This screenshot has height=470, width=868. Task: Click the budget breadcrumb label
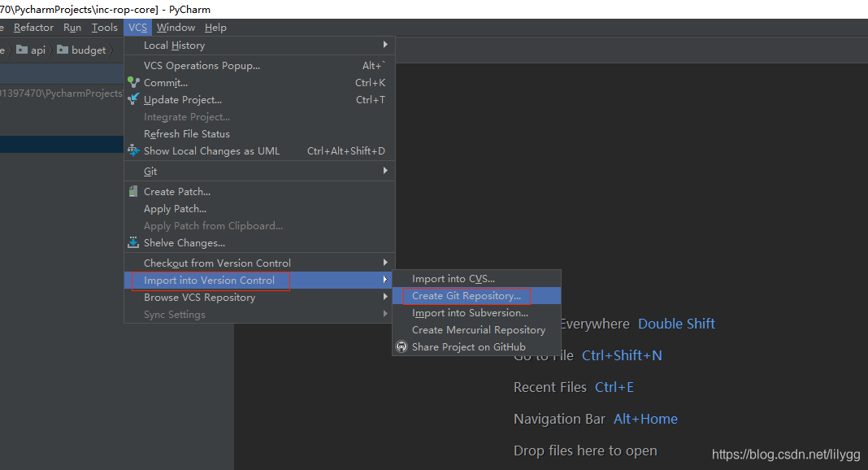click(x=89, y=50)
